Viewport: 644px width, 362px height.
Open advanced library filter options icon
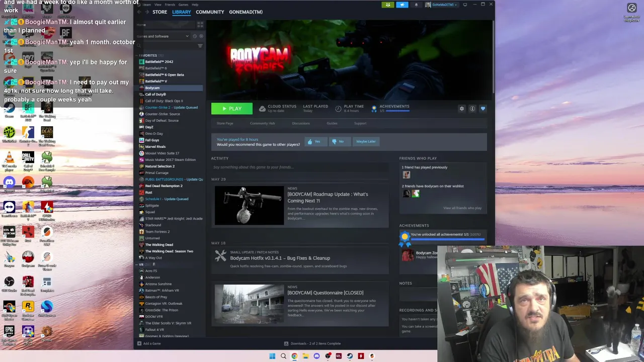(x=200, y=46)
